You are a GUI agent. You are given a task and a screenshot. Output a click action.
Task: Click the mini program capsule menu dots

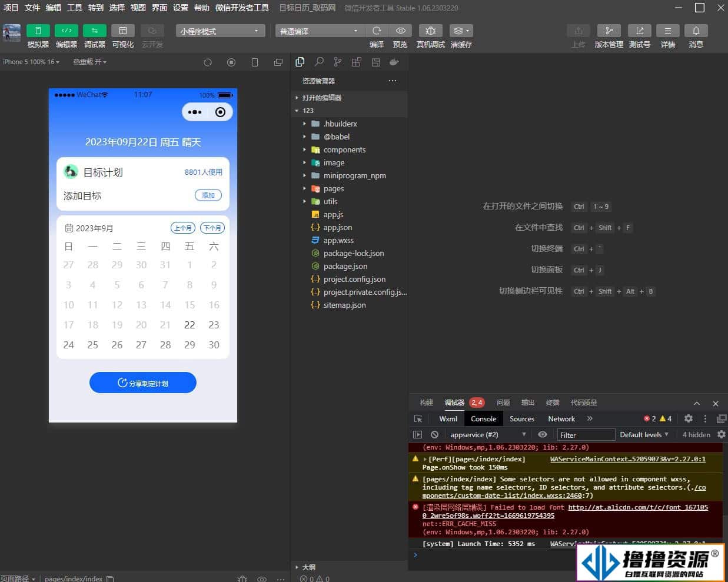tap(195, 112)
